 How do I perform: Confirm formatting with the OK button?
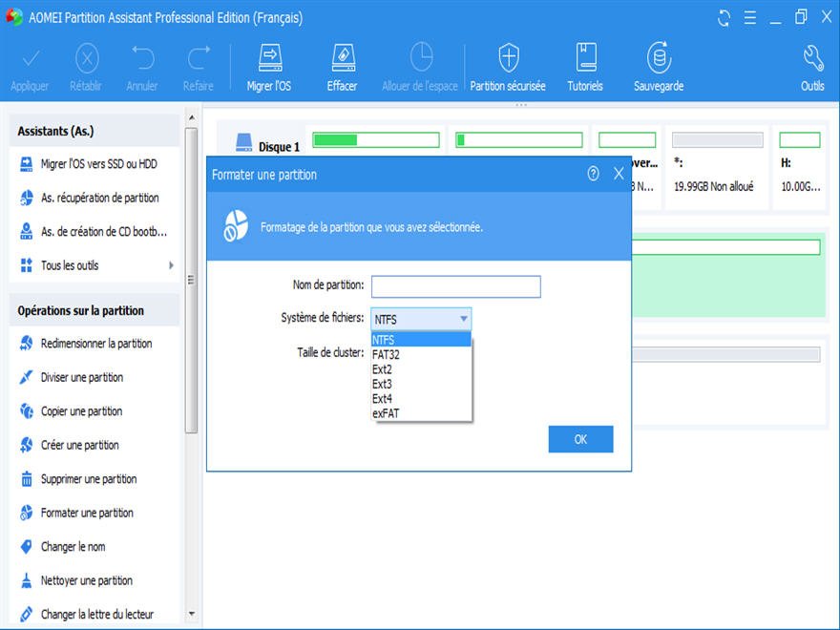[x=580, y=439]
